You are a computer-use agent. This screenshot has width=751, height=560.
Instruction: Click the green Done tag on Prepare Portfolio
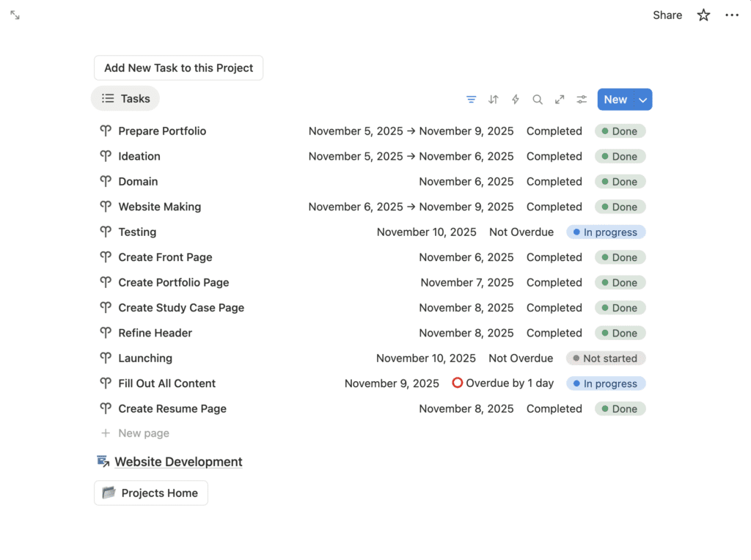pyautogui.click(x=620, y=132)
